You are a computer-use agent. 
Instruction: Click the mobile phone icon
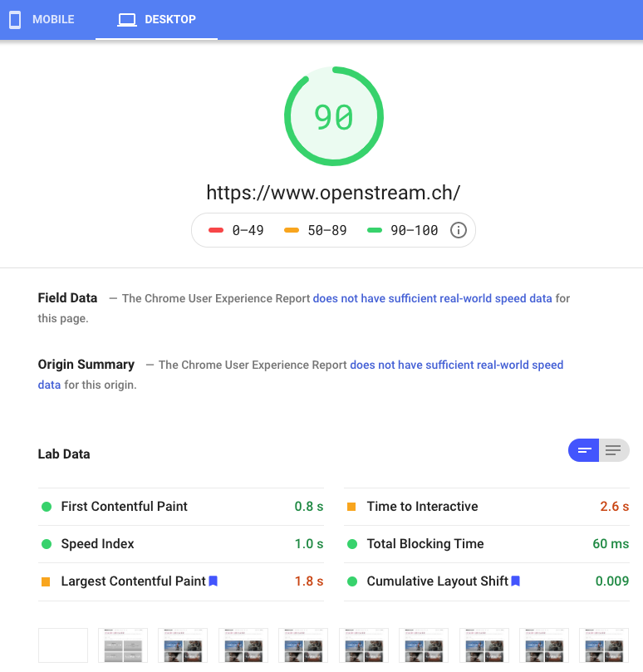click(15, 20)
